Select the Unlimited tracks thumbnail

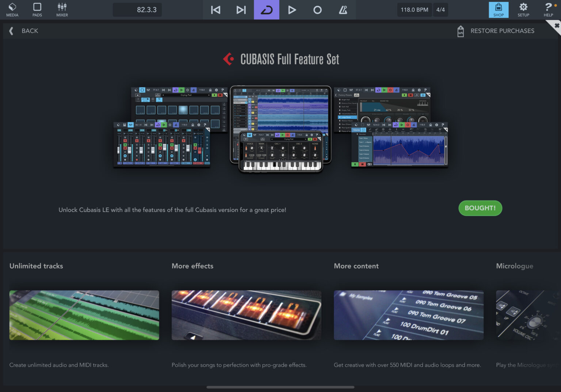[84, 315]
